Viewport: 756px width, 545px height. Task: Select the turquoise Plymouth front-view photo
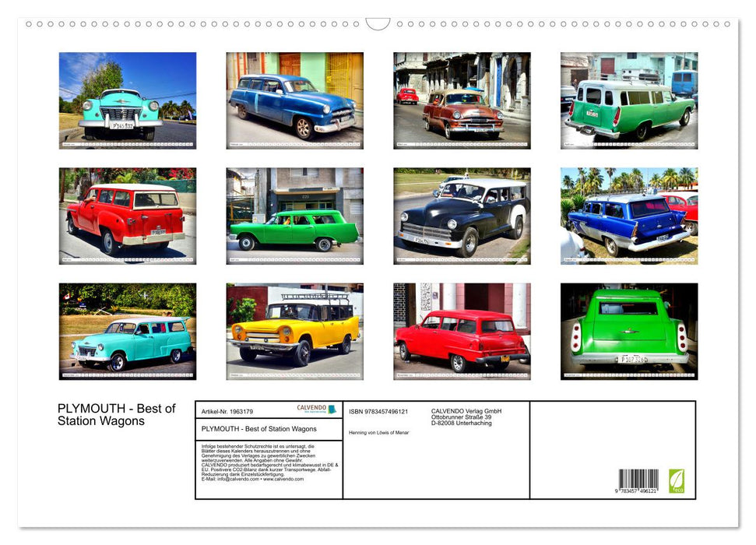click(x=126, y=100)
